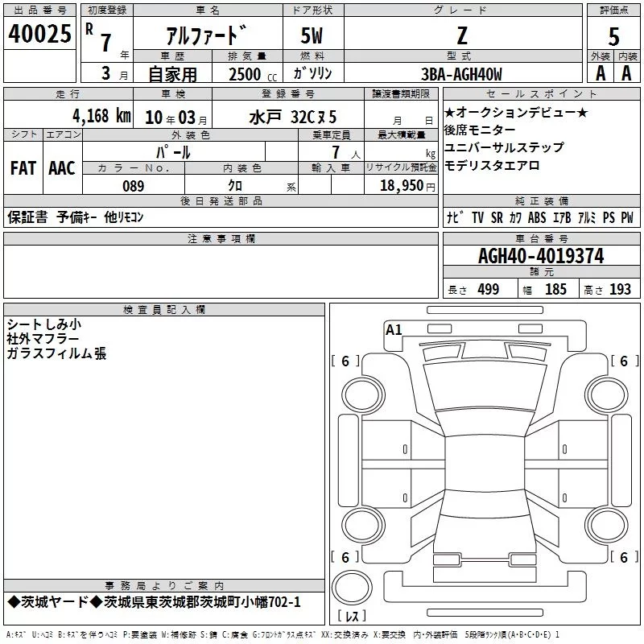The height and width of the screenshot is (644, 644).
Task: Select the lot number 40025
Action: click(x=39, y=34)
